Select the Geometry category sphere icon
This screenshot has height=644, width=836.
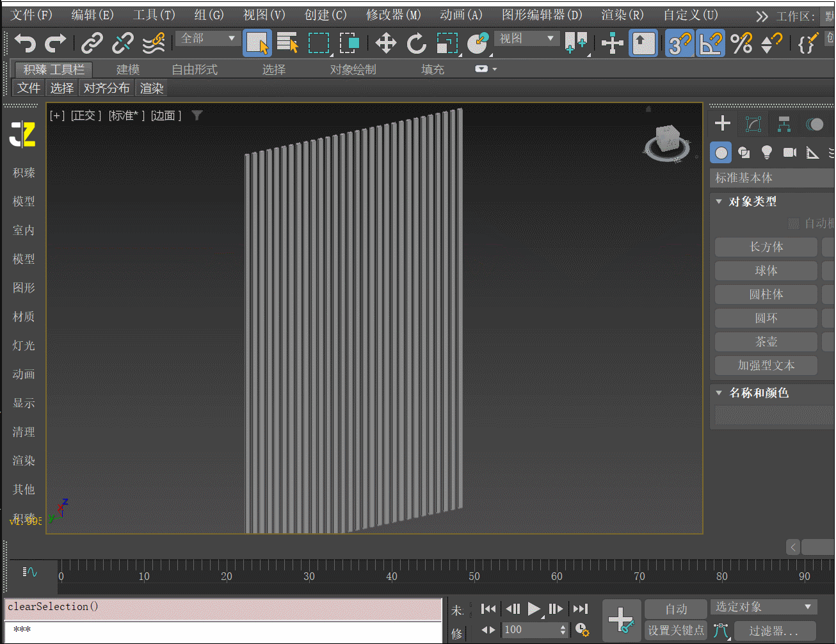[721, 152]
